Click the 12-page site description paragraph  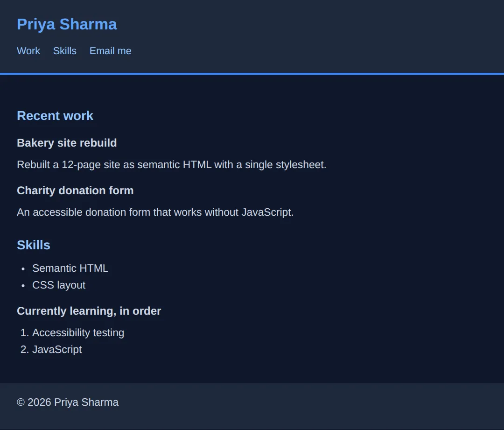(172, 165)
